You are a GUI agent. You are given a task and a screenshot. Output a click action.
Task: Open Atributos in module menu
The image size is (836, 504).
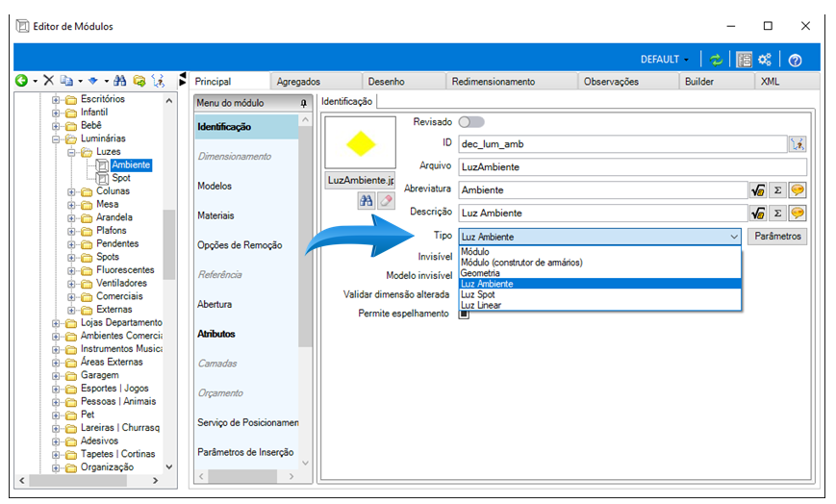point(247,334)
